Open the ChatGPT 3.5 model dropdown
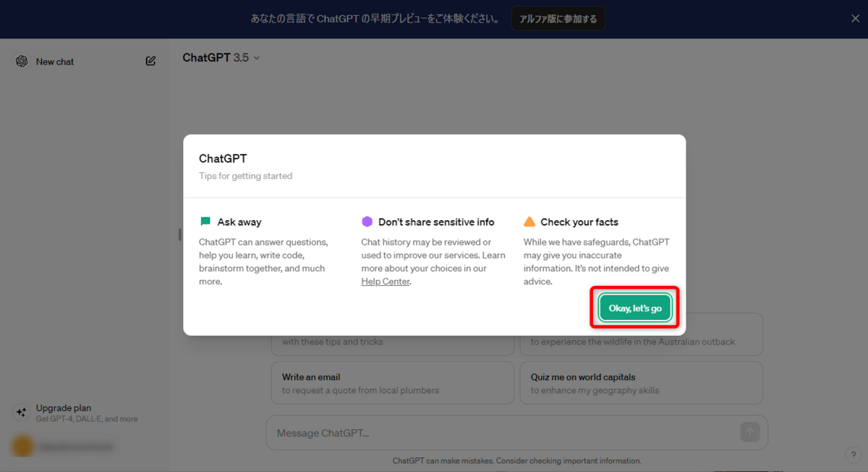Viewport: 868px width, 472px height. 221,57
